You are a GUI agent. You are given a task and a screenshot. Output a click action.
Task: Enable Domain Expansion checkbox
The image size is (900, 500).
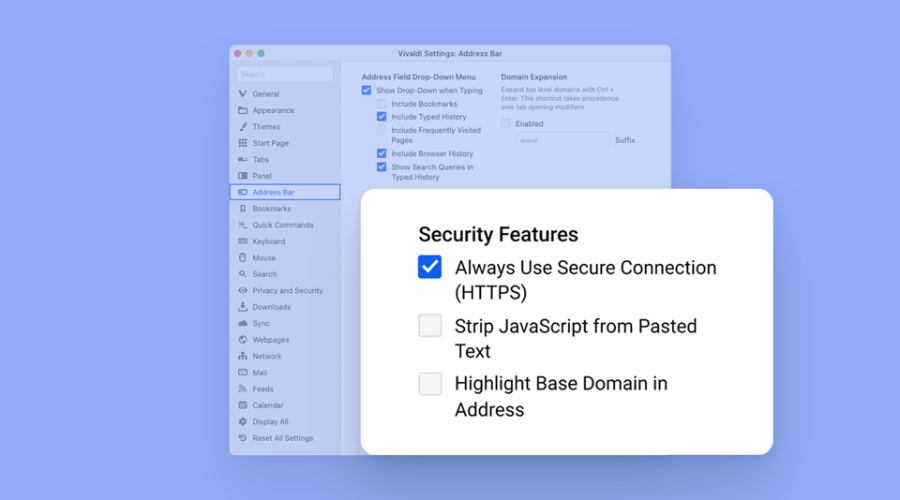(x=506, y=123)
